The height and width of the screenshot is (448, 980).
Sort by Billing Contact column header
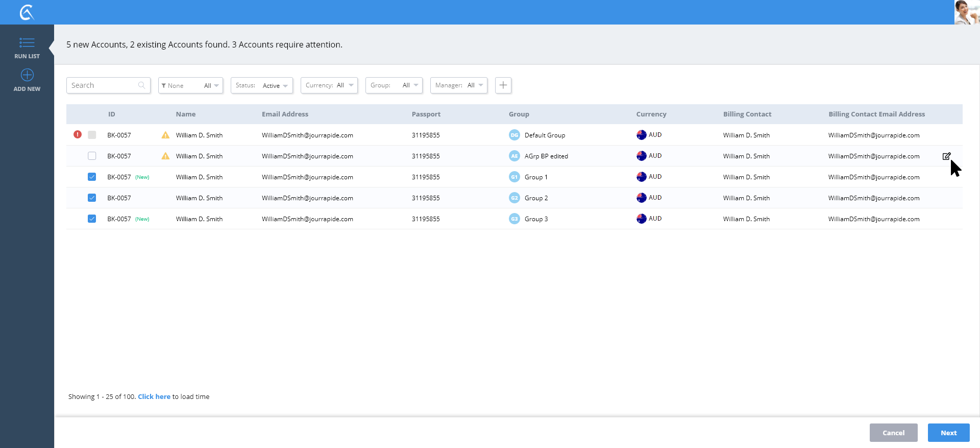coord(747,114)
